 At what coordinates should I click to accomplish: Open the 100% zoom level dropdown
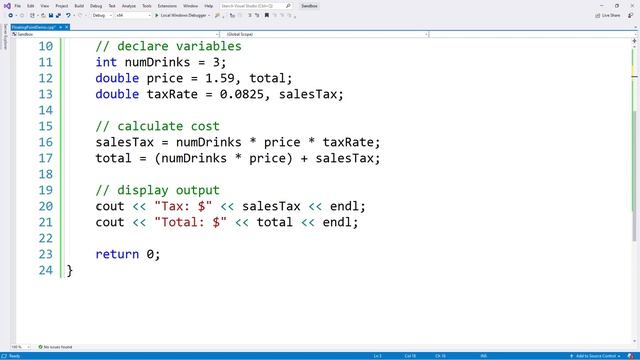[21, 347]
